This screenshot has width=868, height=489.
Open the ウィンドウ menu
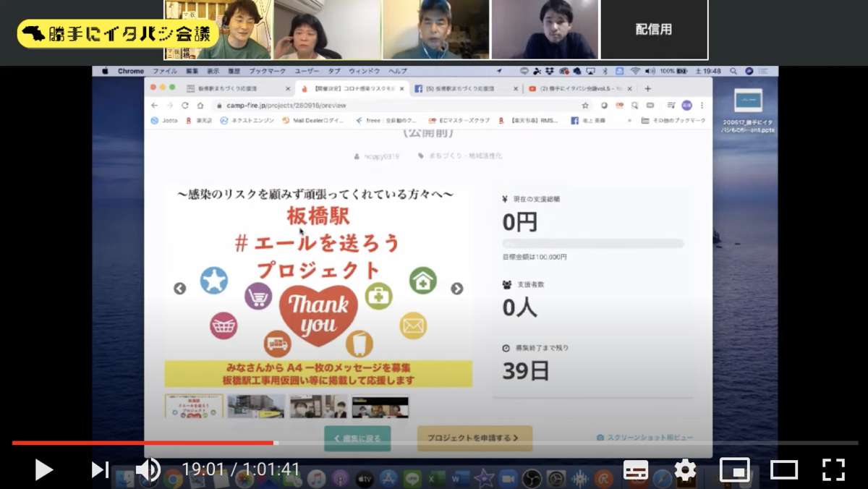[364, 71]
